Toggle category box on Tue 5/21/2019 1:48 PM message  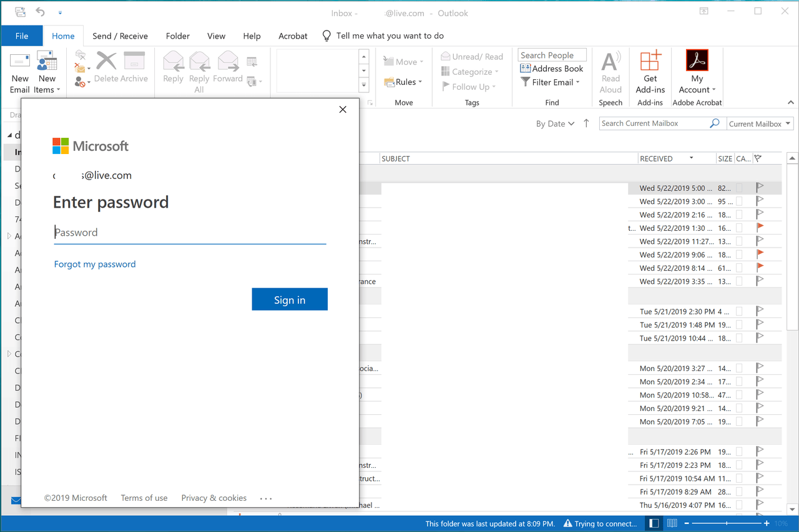click(740, 324)
